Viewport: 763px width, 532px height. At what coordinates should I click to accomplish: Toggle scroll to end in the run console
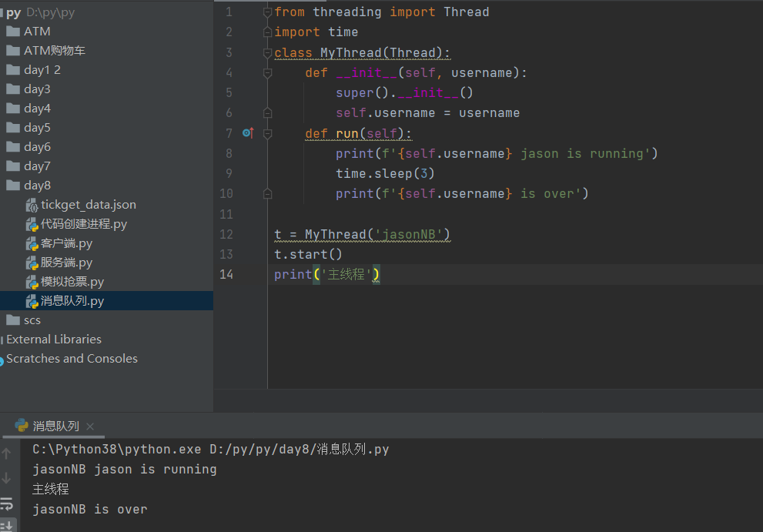(x=7, y=526)
